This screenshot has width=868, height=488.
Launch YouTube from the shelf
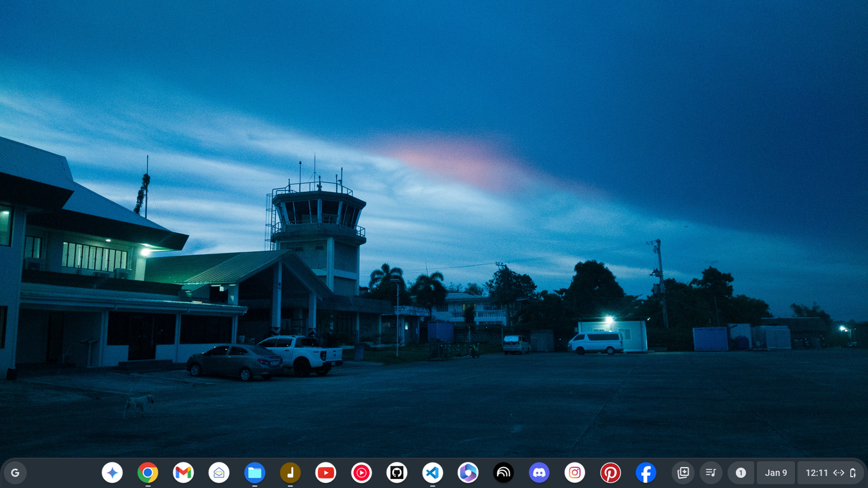click(x=326, y=473)
